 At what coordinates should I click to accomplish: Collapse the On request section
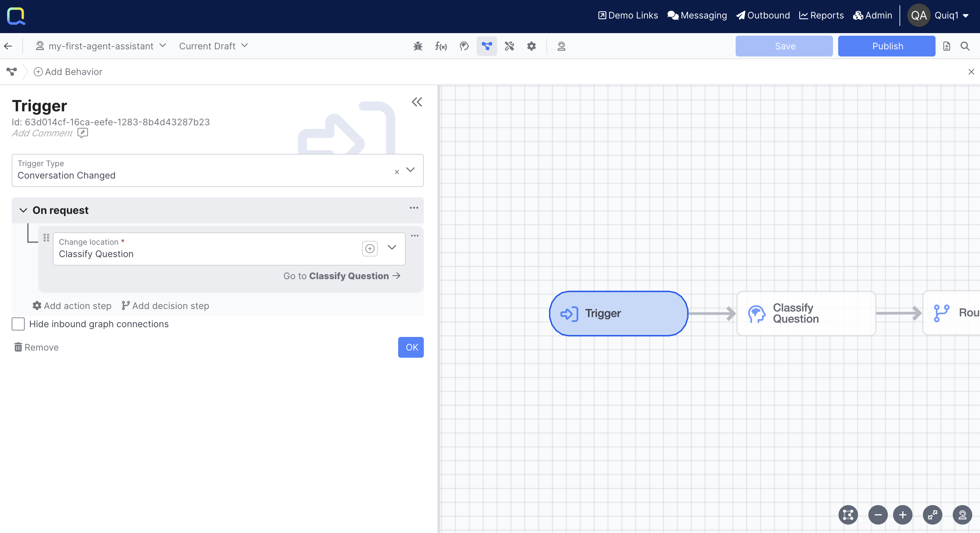click(23, 210)
